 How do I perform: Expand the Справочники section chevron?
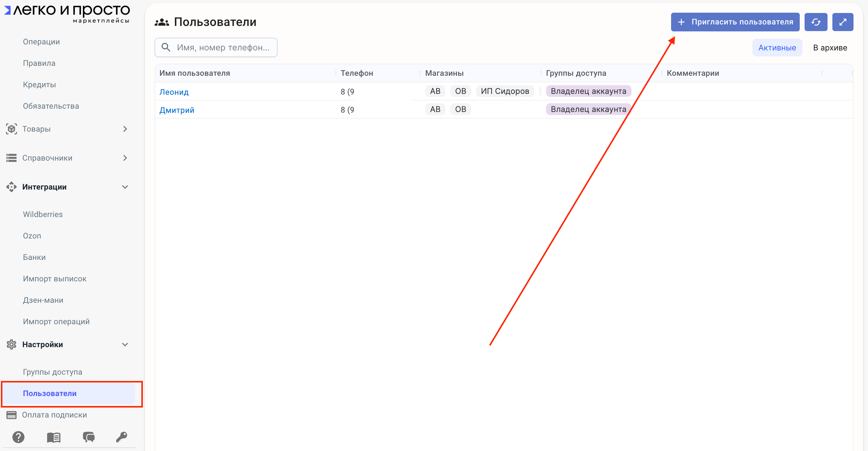click(125, 158)
